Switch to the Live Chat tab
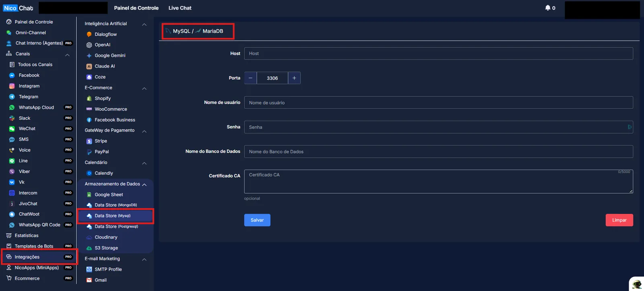644x291 pixels. click(x=180, y=8)
